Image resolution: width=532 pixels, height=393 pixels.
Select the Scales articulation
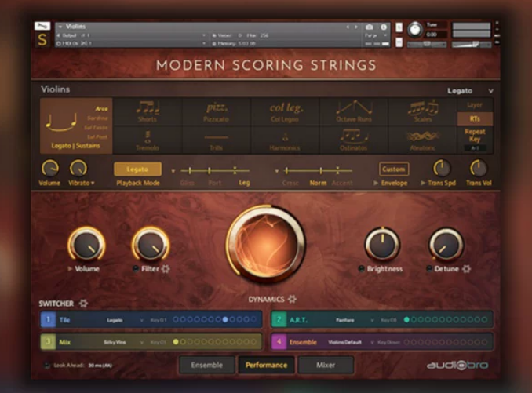tap(423, 111)
